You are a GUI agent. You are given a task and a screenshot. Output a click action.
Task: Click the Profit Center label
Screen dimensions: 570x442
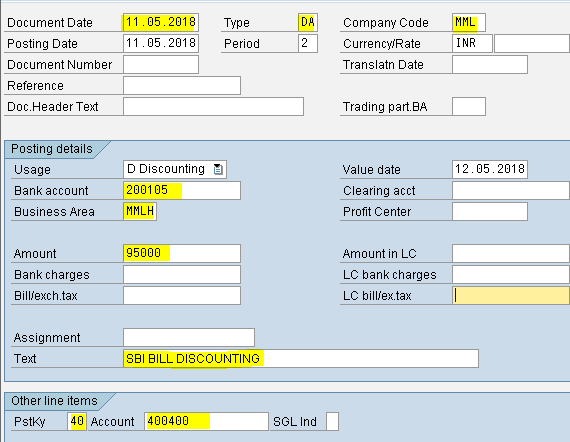click(x=377, y=212)
